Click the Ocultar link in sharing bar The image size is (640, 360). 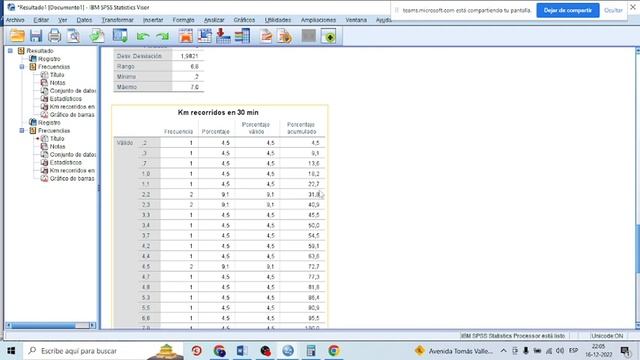(613, 10)
